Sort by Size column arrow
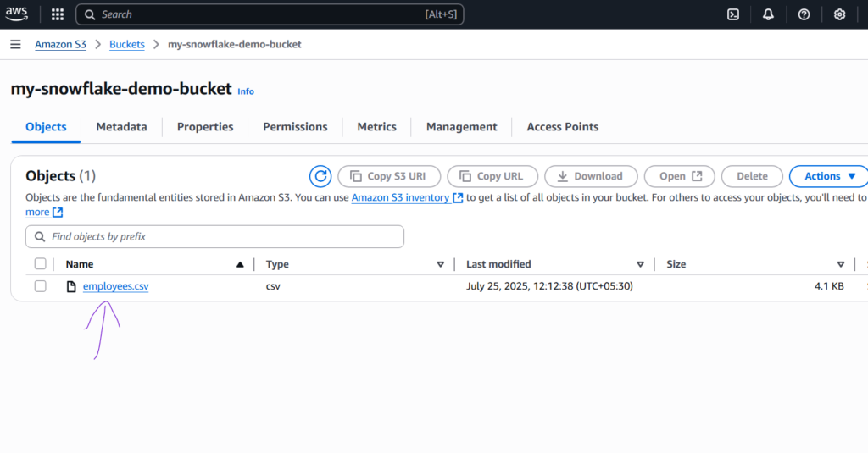The height and width of the screenshot is (453, 868). 841,264
